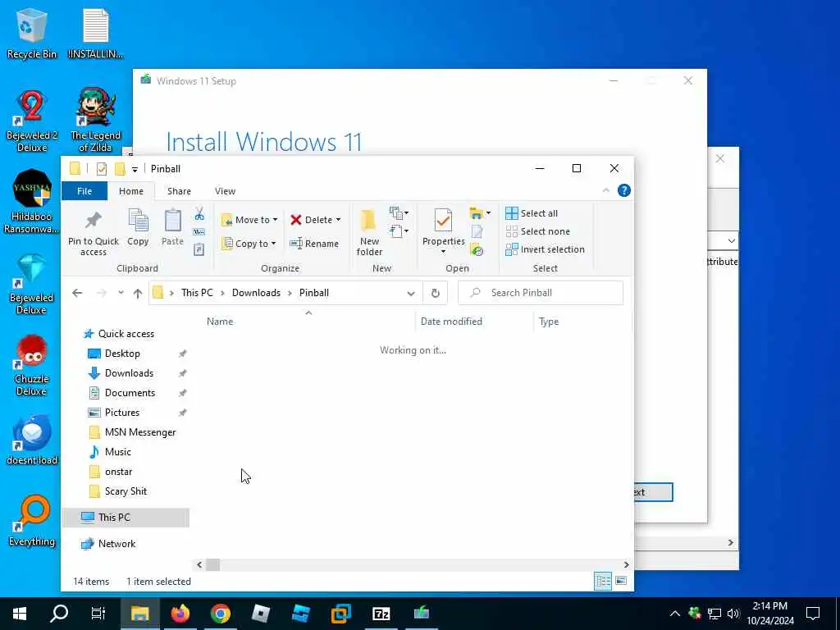The height and width of the screenshot is (630, 840).
Task: Select Desktop in Quick access
Action: [122, 354]
